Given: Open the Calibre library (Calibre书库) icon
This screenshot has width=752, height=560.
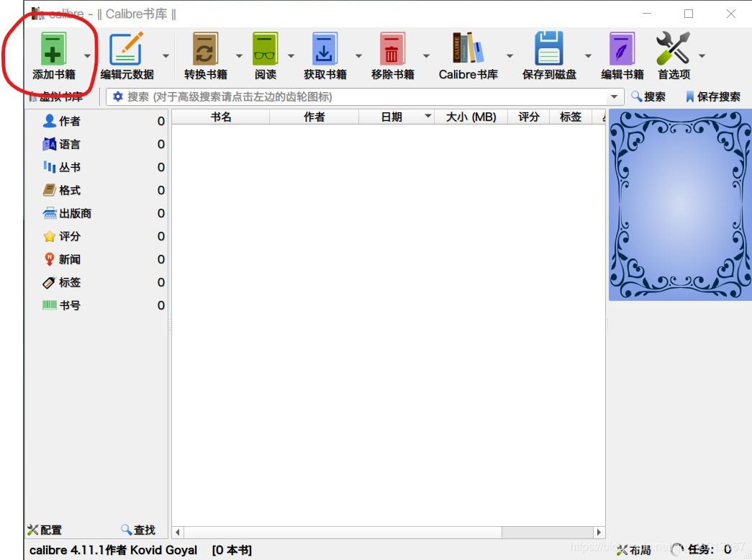Looking at the screenshot, I should 468,48.
